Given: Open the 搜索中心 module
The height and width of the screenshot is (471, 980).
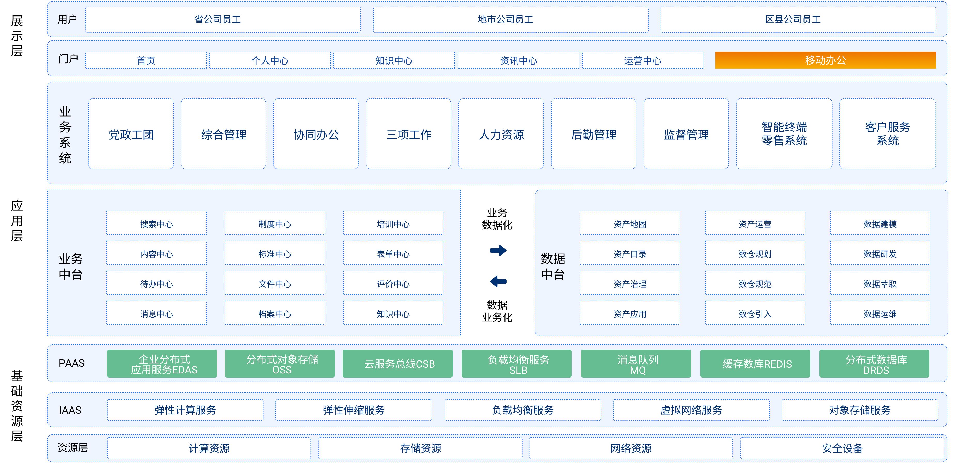Looking at the screenshot, I should point(156,224).
